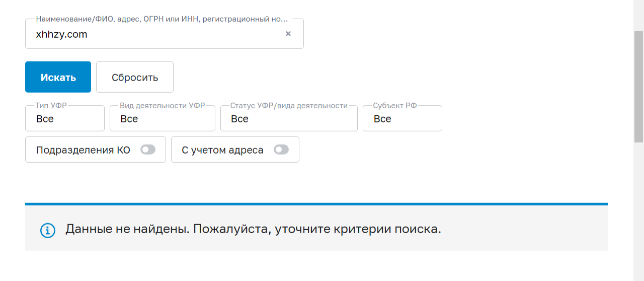This screenshot has height=281, width=644.
Task: Choose a region in the Субъект РФ dropdown
Action: click(403, 118)
